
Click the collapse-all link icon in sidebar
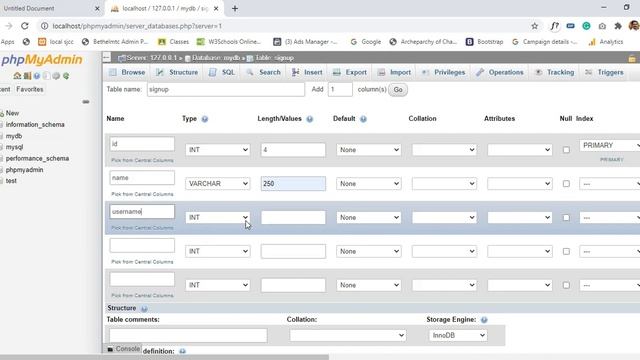pos(86,102)
